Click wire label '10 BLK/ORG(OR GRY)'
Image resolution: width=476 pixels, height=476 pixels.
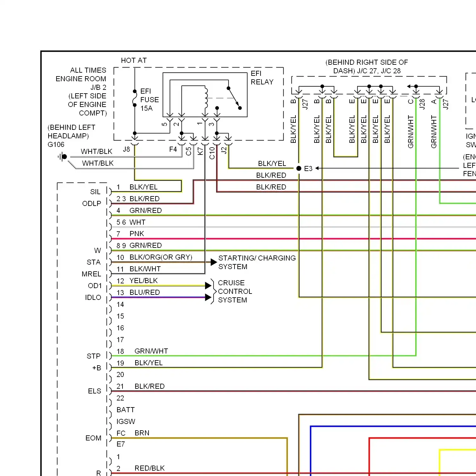click(155, 257)
